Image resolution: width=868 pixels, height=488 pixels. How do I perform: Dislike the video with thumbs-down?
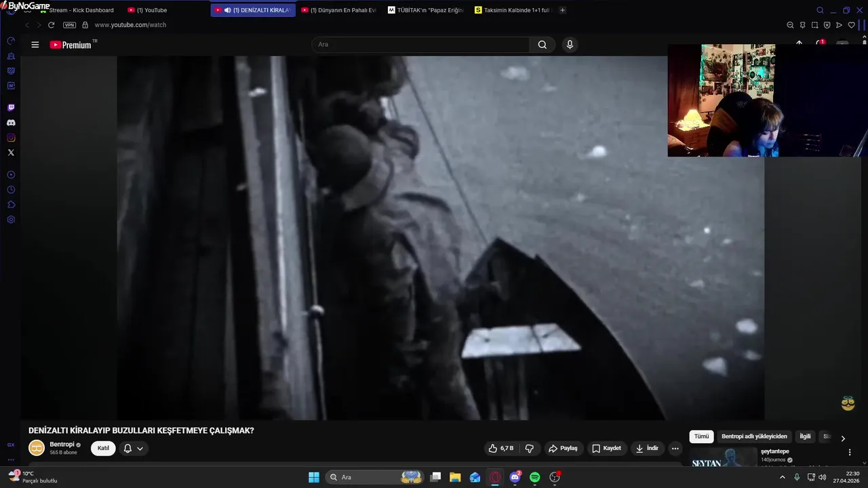[530, 448]
